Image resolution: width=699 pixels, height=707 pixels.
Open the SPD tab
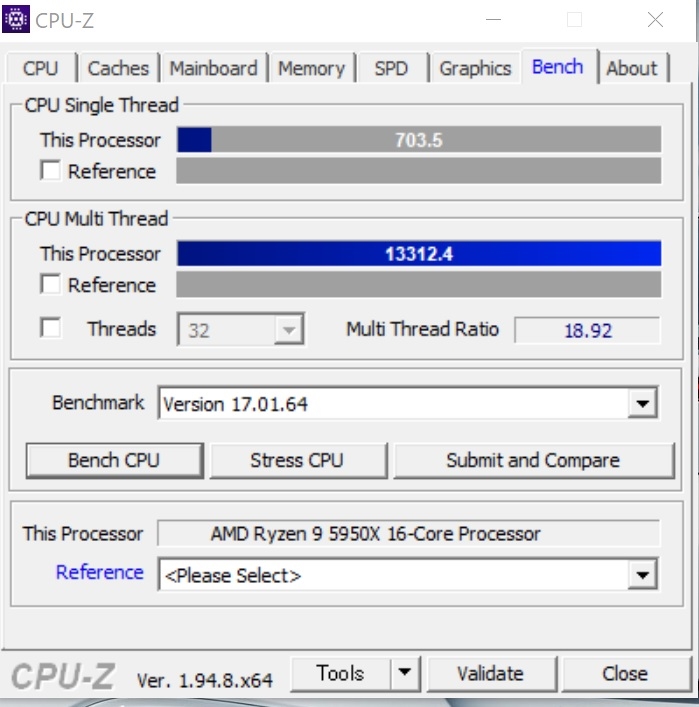pos(391,69)
